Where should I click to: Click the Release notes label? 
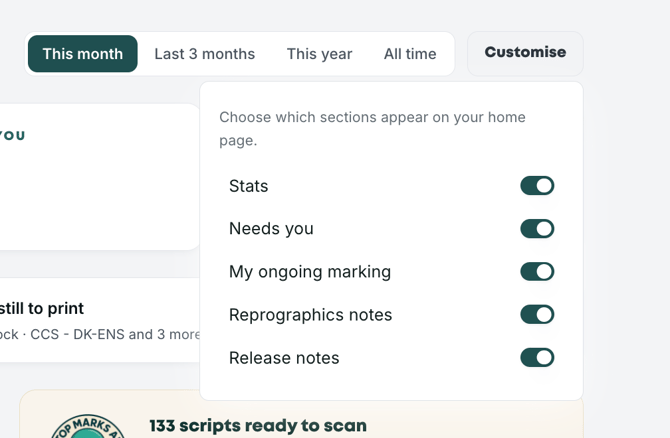[x=284, y=358]
